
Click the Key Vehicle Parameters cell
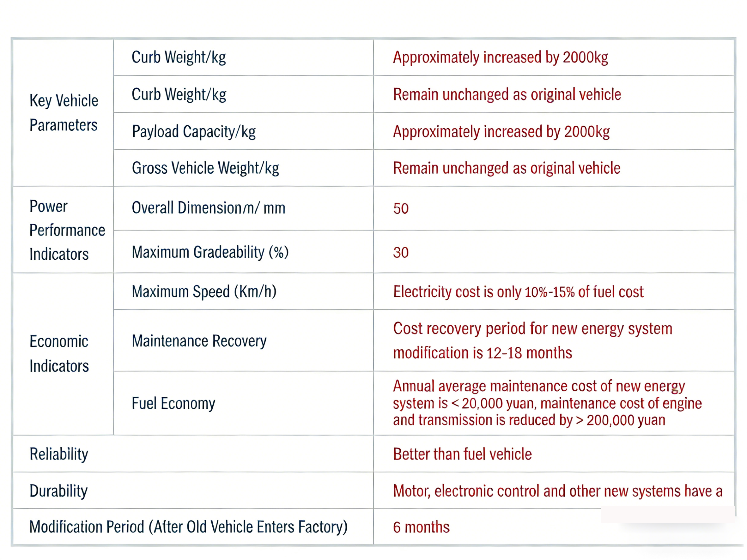pyautogui.click(x=64, y=113)
